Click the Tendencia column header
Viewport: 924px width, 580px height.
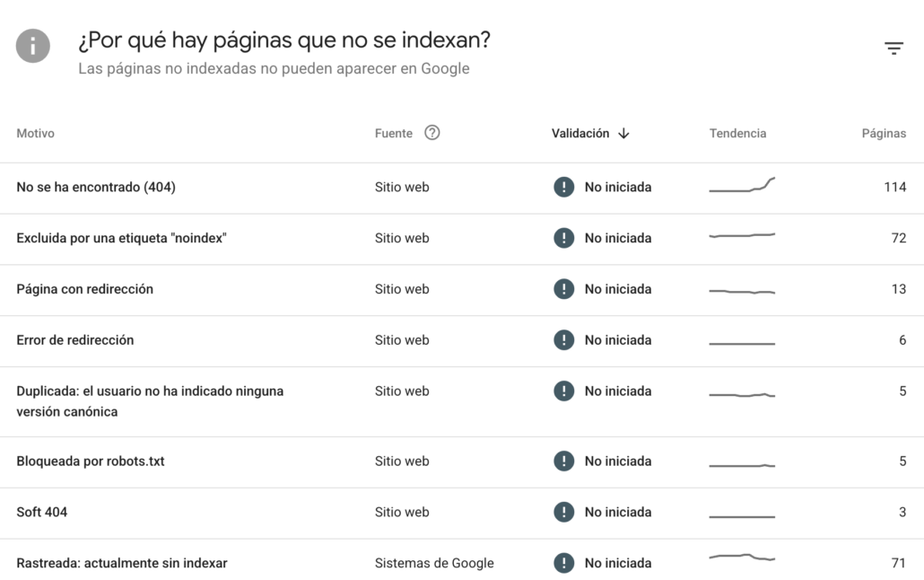[737, 134]
